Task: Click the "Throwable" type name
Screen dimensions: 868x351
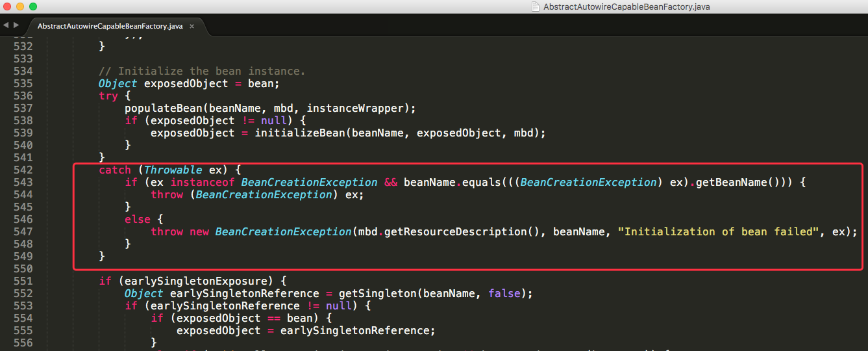Action: click(173, 170)
